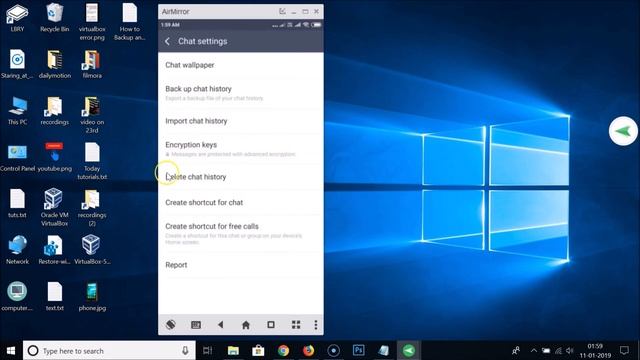This screenshot has width=640, height=360.
Task: Select virtualbox error.png desktop file
Action: pos(92,22)
